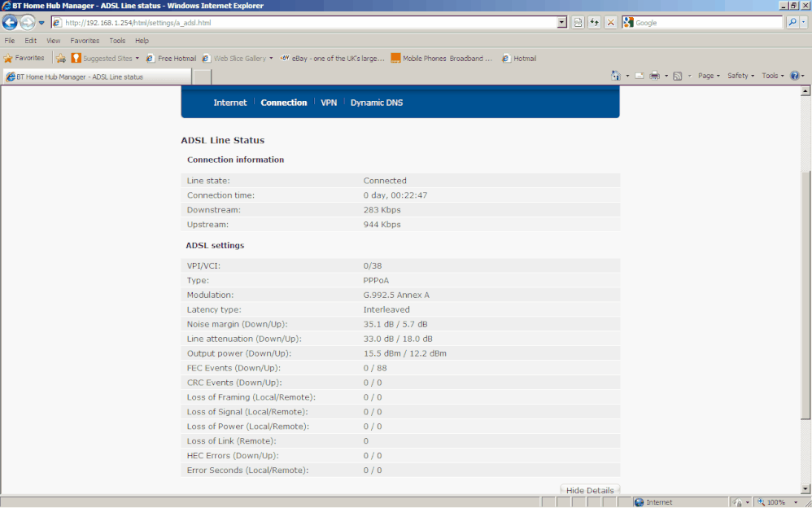Screen dimensions: 812x508
Task: Click the 'ADSL Line Status' heading
Action: point(223,141)
